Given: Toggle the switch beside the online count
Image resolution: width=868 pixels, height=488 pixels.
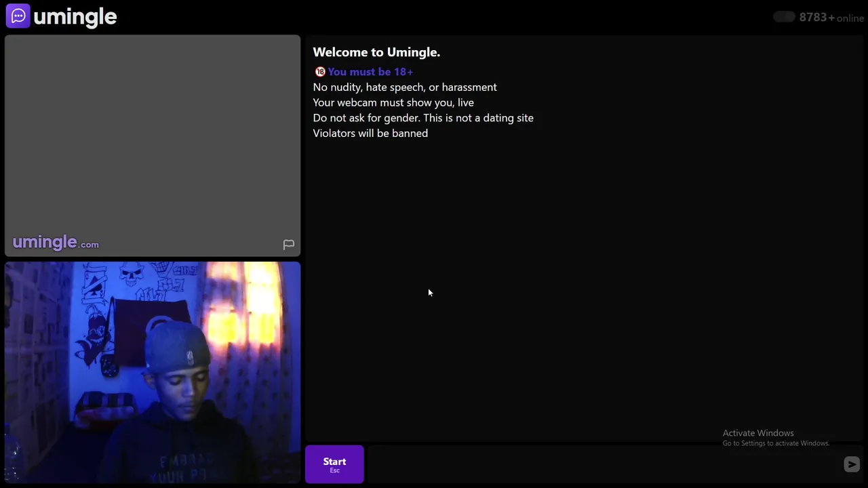Looking at the screenshot, I should [x=784, y=17].
